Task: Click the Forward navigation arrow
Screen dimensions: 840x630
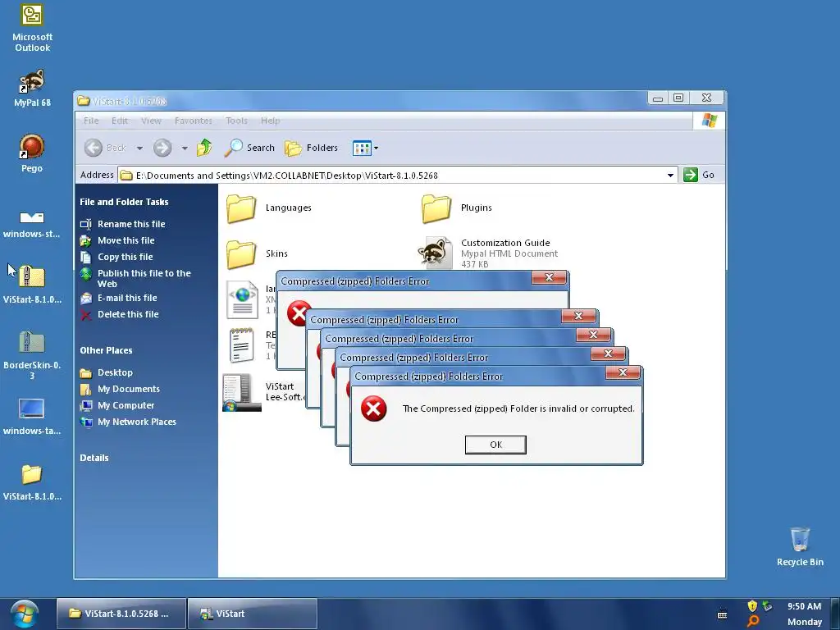Action: tap(162, 148)
